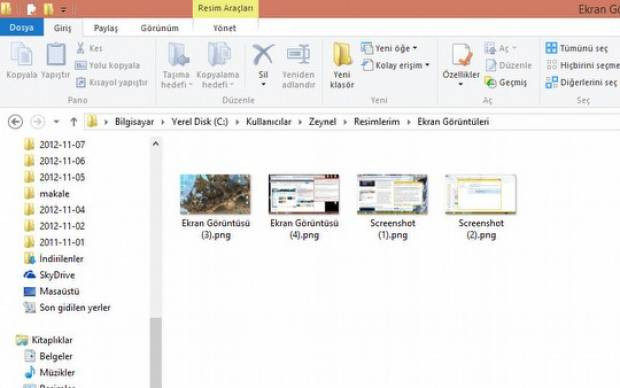Click Bilgisayar in the address bar
620x388 pixels.
coord(134,122)
